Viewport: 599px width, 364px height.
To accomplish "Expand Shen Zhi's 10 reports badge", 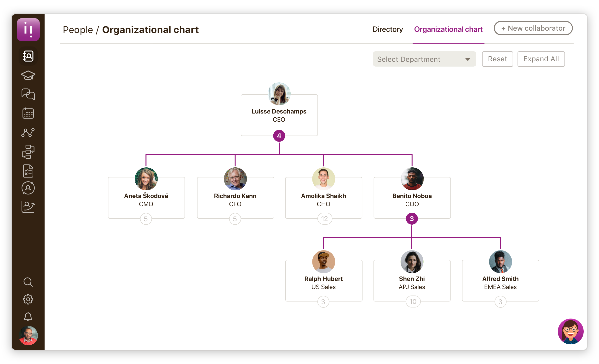I will [413, 302].
